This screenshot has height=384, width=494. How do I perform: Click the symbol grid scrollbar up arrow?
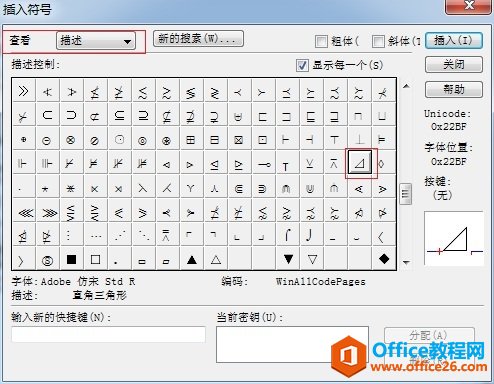pyautogui.click(x=406, y=86)
